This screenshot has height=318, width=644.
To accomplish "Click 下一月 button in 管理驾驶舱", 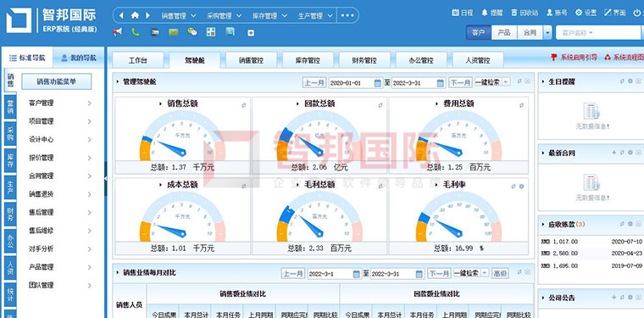I will coord(460,82).
